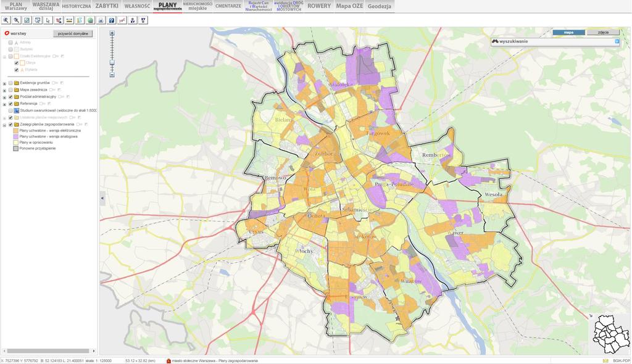
Task: Open the HISTORYCZNA tab
Action: coord(76,6)
